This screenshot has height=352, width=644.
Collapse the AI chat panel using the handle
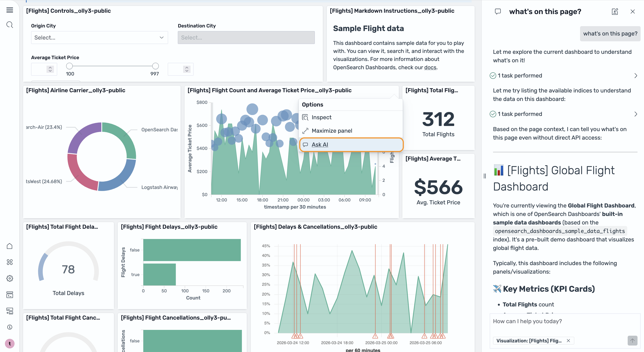coord(485,176)
